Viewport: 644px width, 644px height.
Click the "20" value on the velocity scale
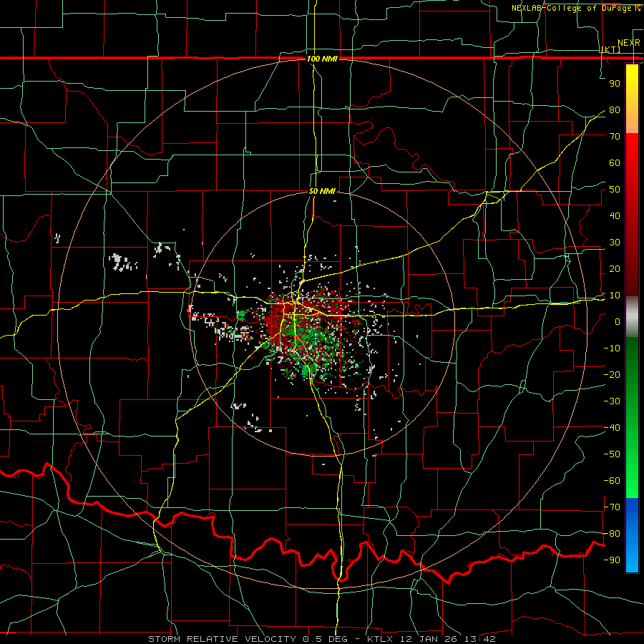click(x=615, y=269)
